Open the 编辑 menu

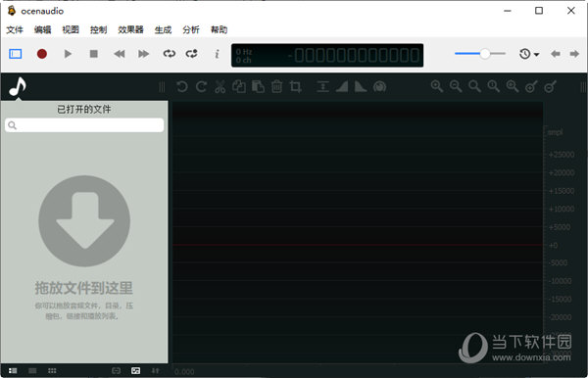click(42, 29)
